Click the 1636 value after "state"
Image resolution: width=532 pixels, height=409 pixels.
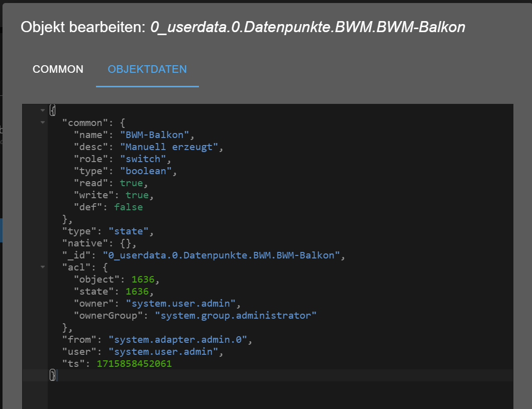point(137,292)
